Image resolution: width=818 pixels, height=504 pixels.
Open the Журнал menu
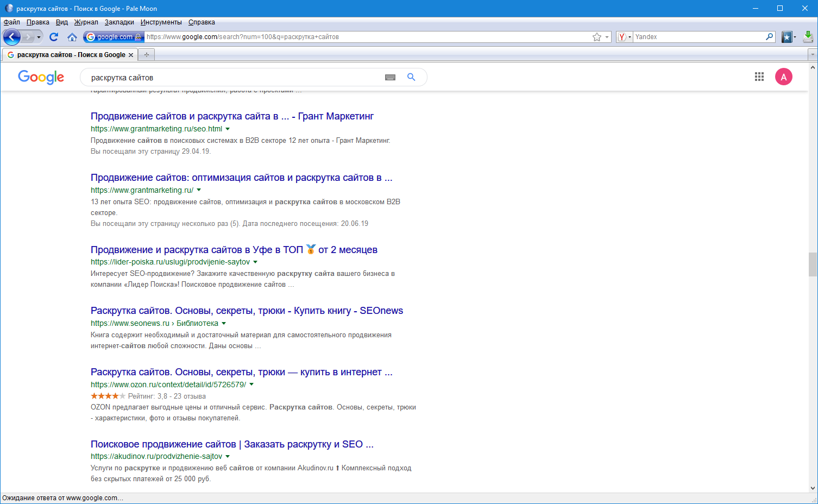click(86, 22)
